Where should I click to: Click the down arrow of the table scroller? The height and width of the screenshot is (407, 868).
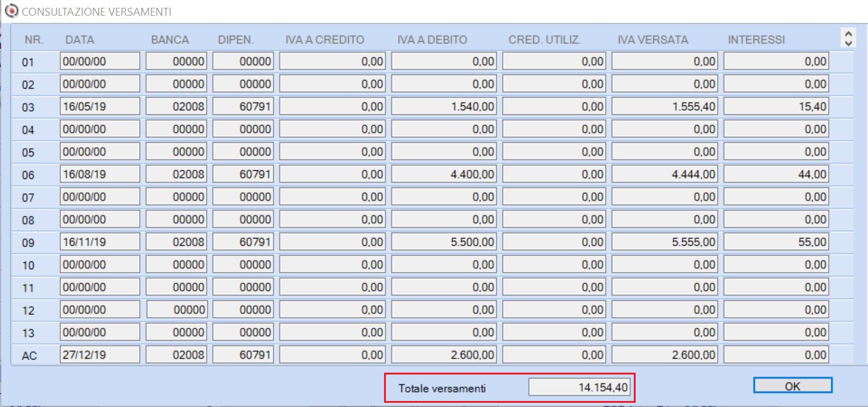tap(848, 43)
